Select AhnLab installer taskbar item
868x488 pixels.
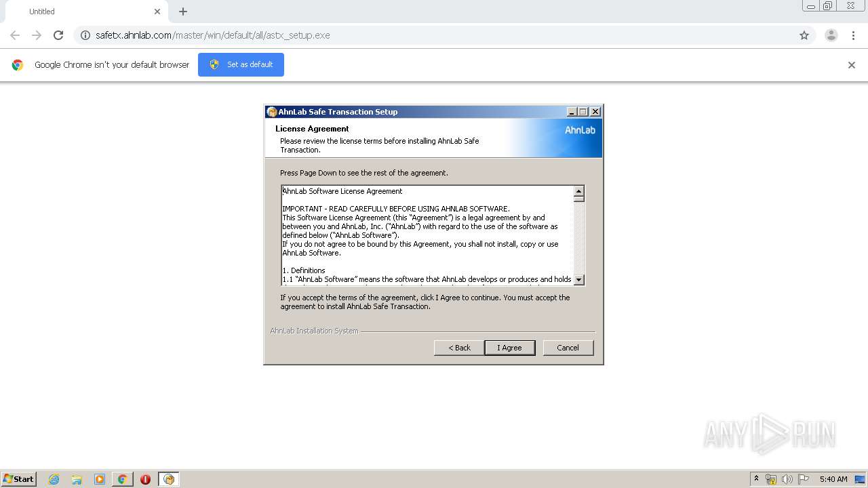pos(169,479)
